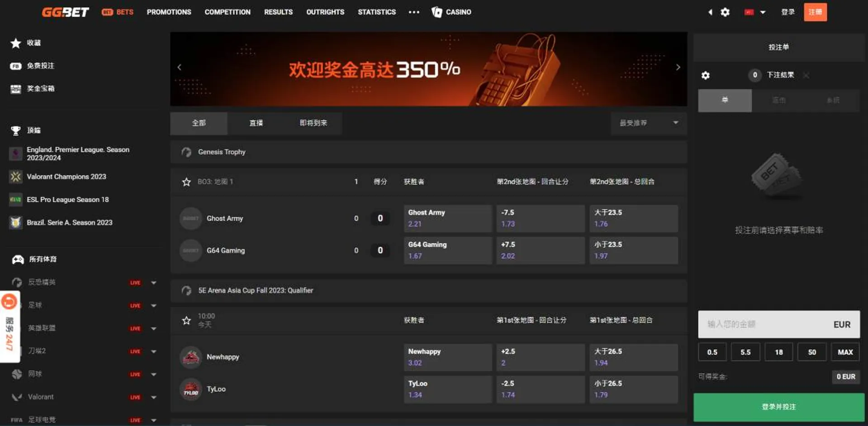Expand the 足球 football category arrow

[x=154, y=306]
